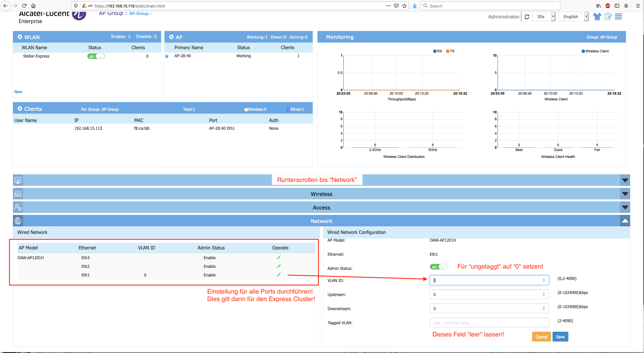
Task: Click the Access section header
Action: (321, 207)
